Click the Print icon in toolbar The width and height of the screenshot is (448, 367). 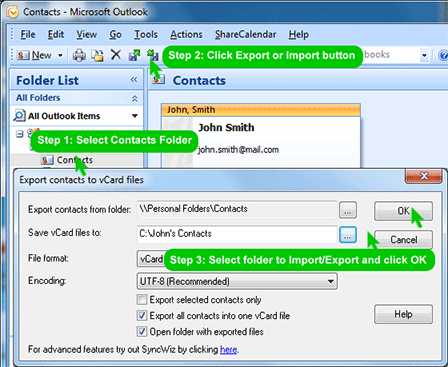[x=79, y=55]
